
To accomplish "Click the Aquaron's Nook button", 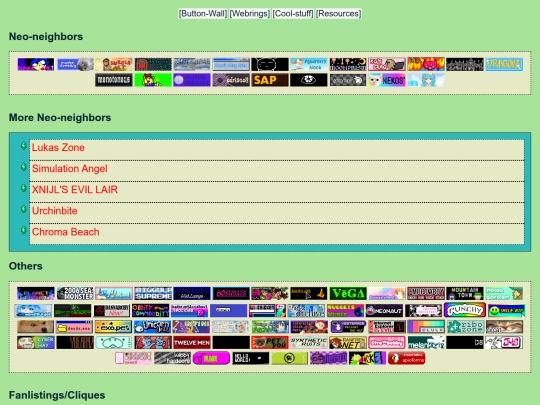I will (309, 64).
